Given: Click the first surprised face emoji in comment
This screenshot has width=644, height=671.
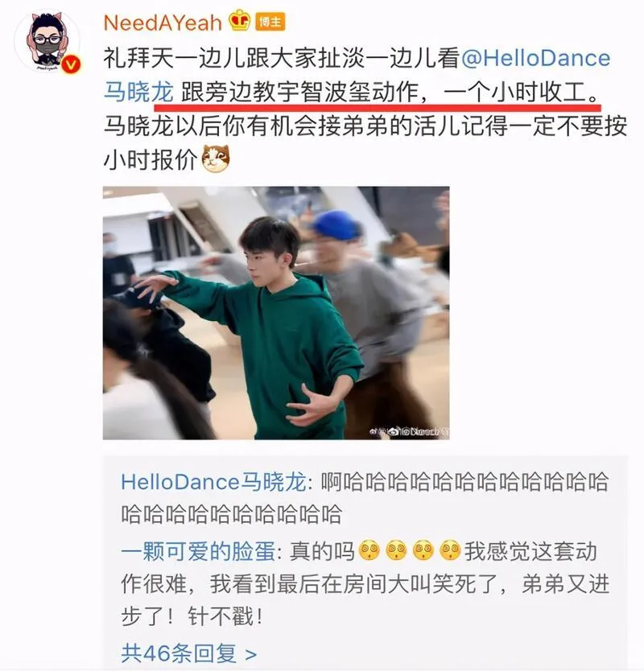Looking at the screenshot, I should click(369, 550).
